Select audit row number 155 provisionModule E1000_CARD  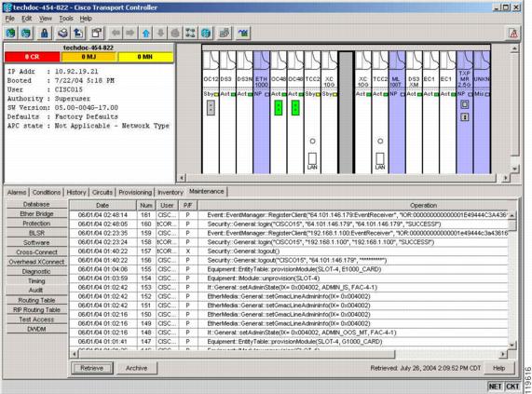289,269
